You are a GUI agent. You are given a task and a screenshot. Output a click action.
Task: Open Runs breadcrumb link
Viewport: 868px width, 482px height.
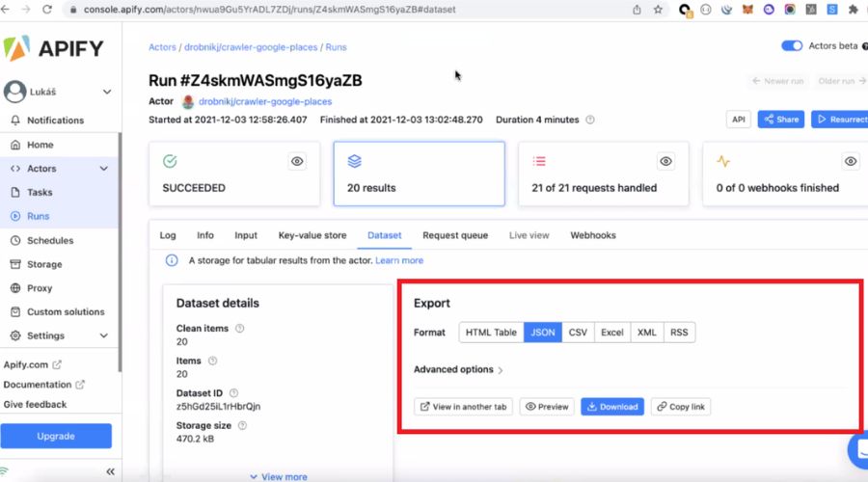pos(336,47)
